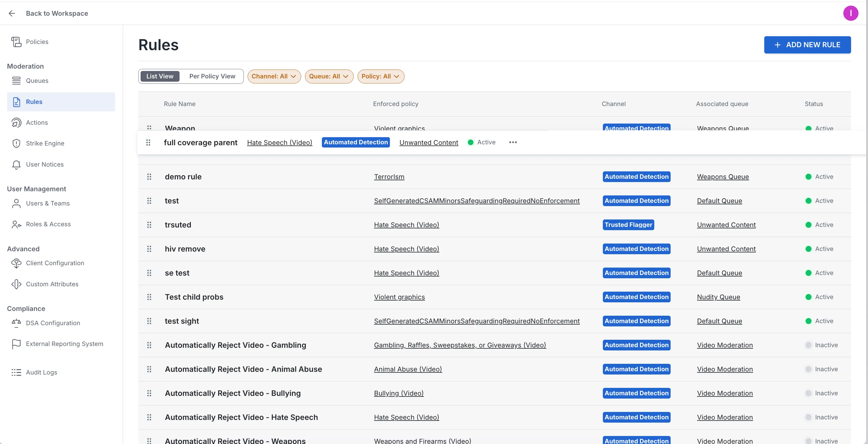The image size is (868, 444).
Task: Select the se test rule name
Action: point(177,273)
